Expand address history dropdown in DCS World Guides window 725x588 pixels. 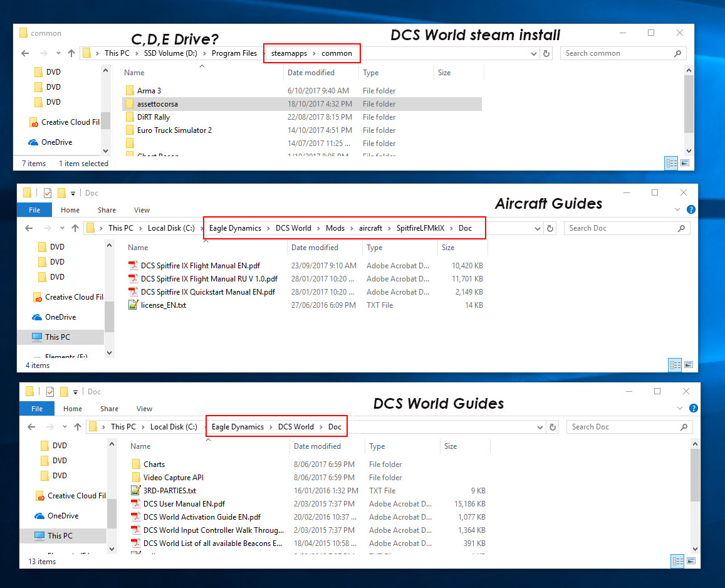(540, 427)
